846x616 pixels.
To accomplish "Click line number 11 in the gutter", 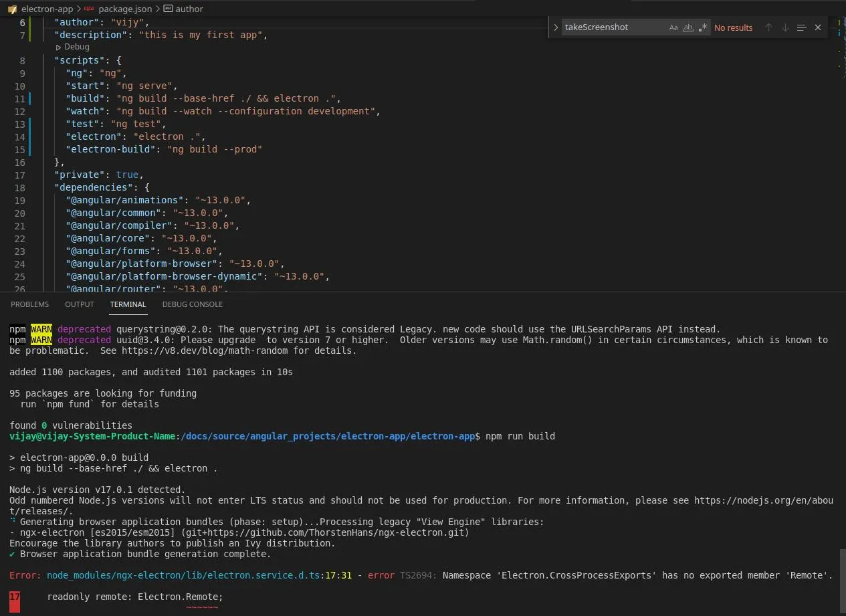I will [19, 98].
